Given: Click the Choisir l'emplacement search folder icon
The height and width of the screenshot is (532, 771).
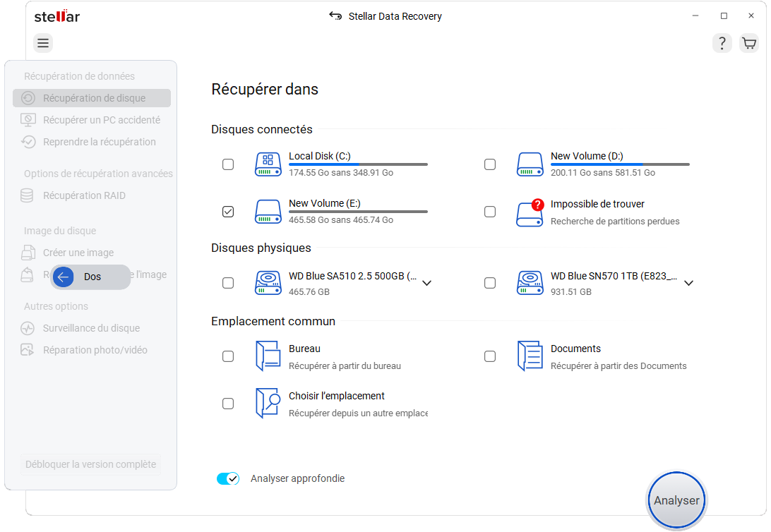Looking at the screenshot, I should tap(268, 404).
